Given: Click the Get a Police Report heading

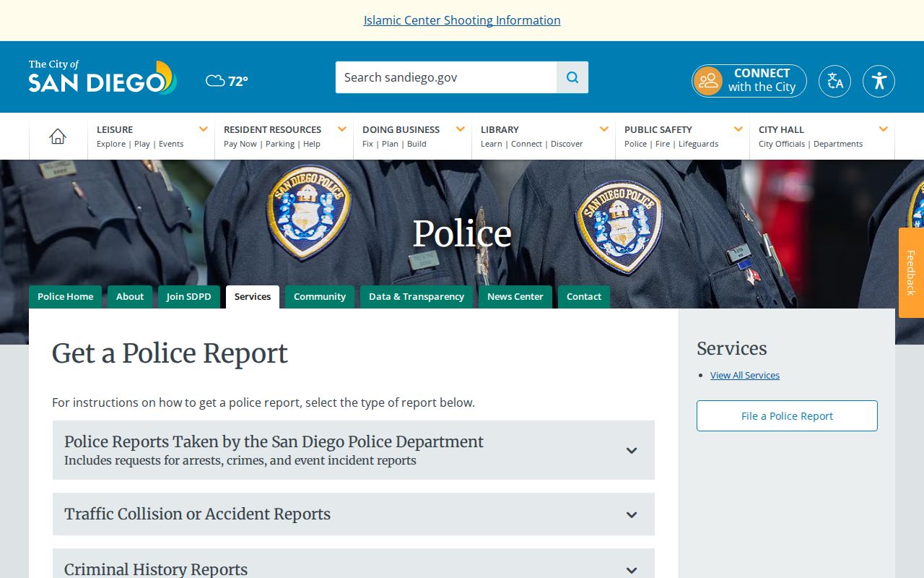Looking at the screenshot, I should coord(170,353).
